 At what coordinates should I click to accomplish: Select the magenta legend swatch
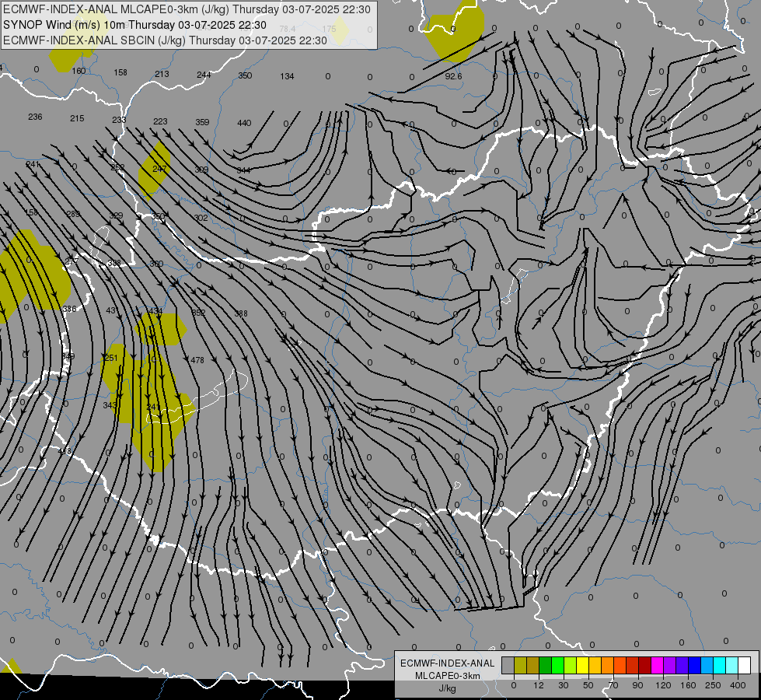coord(657,665)
